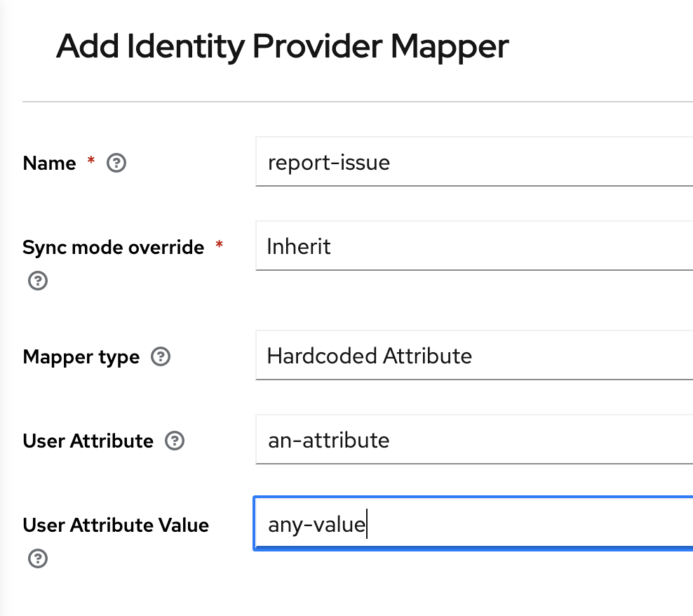693x616 pixels.
Task: Click the User Attribute input containing an-attribute
Action: (x=470, y=440)
